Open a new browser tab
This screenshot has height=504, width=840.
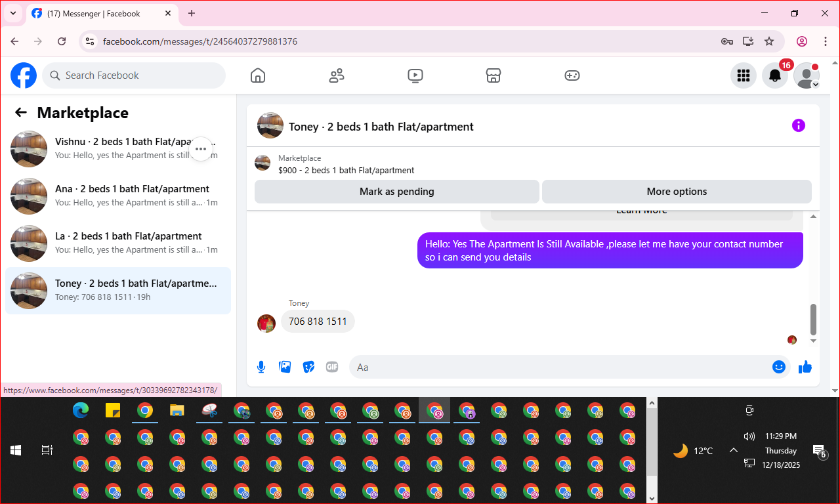pos(192,13)
